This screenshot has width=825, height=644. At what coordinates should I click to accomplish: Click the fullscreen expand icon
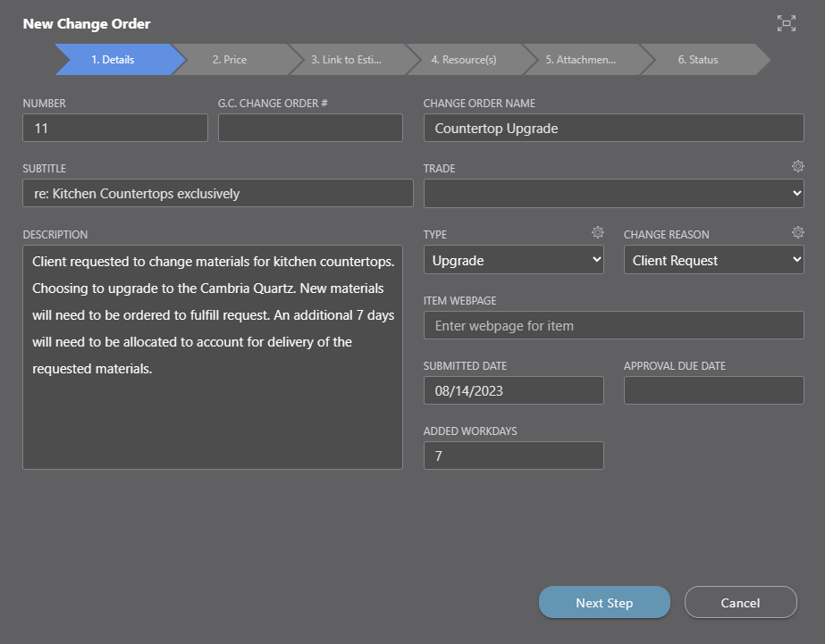786,24
